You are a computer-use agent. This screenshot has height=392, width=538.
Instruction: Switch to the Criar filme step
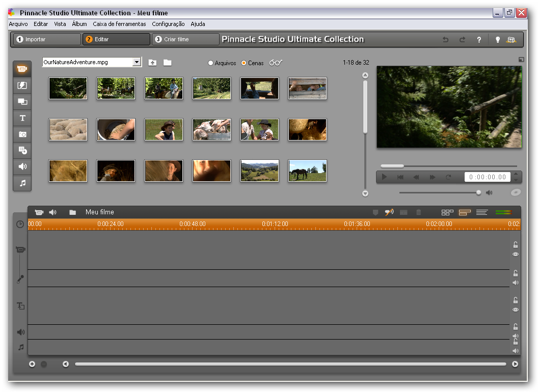(x=185, y=39)
